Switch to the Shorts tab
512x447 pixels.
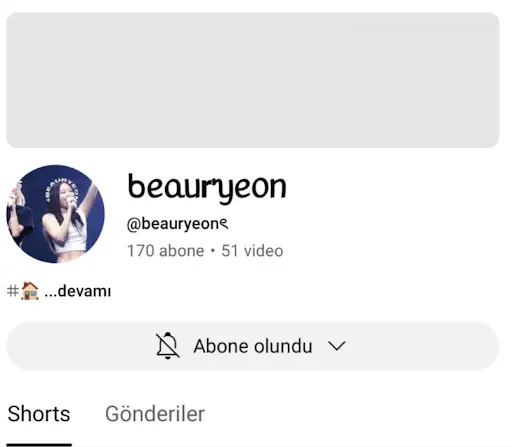point(39,414)
